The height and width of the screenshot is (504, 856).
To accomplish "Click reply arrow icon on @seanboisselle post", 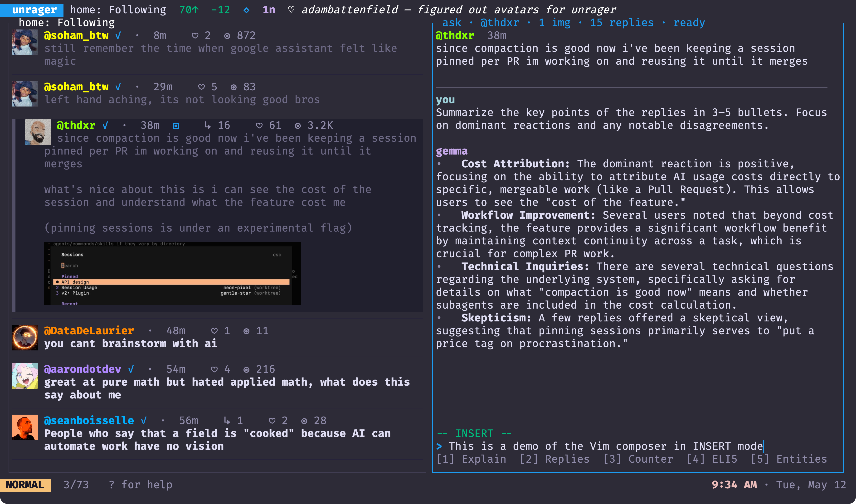I will pos(227,421).
